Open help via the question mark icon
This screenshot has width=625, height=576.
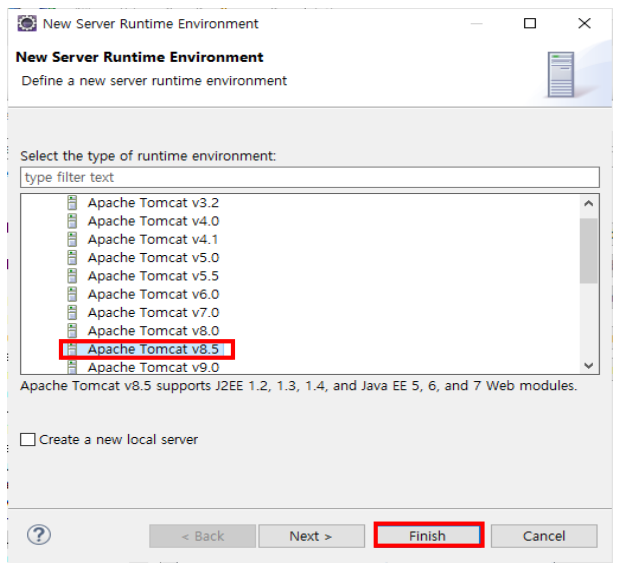point(39,535)
